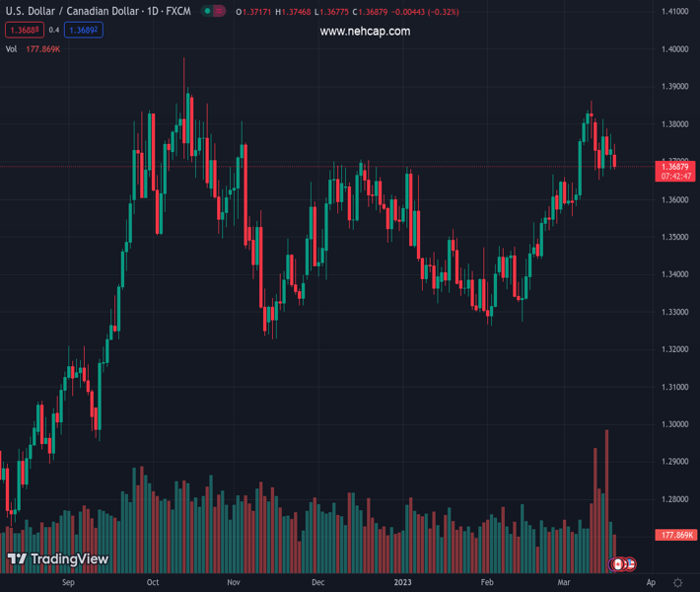Open chart settings gear icon
The image size is (700, 592).
click(x=678, y=583)
